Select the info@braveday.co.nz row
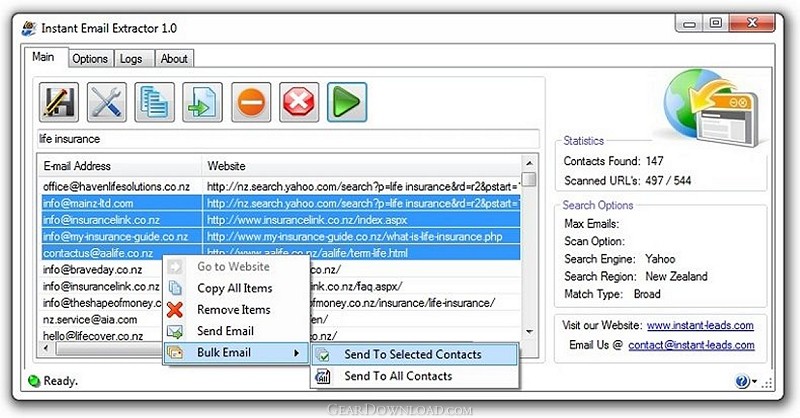This screenshot has width=800, height=418. point(101,269)
